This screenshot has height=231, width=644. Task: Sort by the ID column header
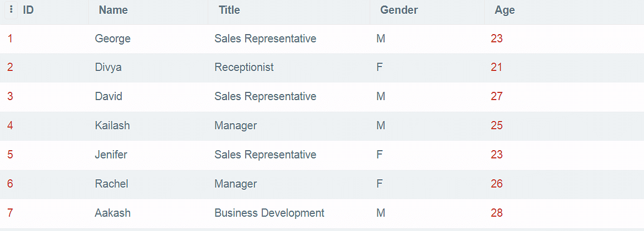28,10
